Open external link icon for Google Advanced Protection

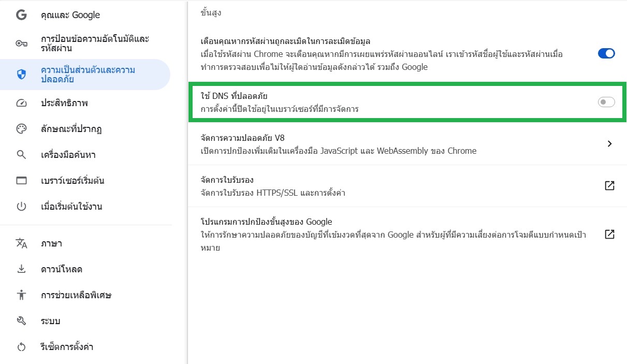(x=609, y=234)
